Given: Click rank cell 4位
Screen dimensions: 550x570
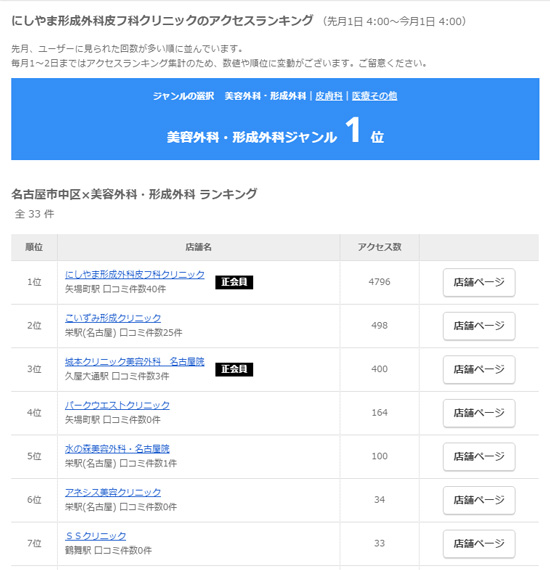Looking at the screenshot, I should (x=34, y=413).
